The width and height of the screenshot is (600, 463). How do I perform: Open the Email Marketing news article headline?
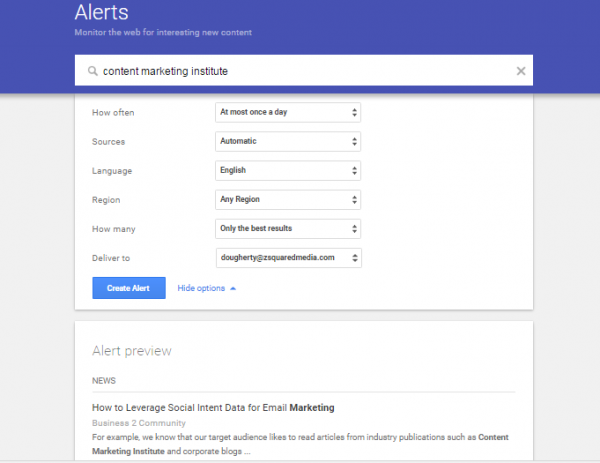pos(213,408)
